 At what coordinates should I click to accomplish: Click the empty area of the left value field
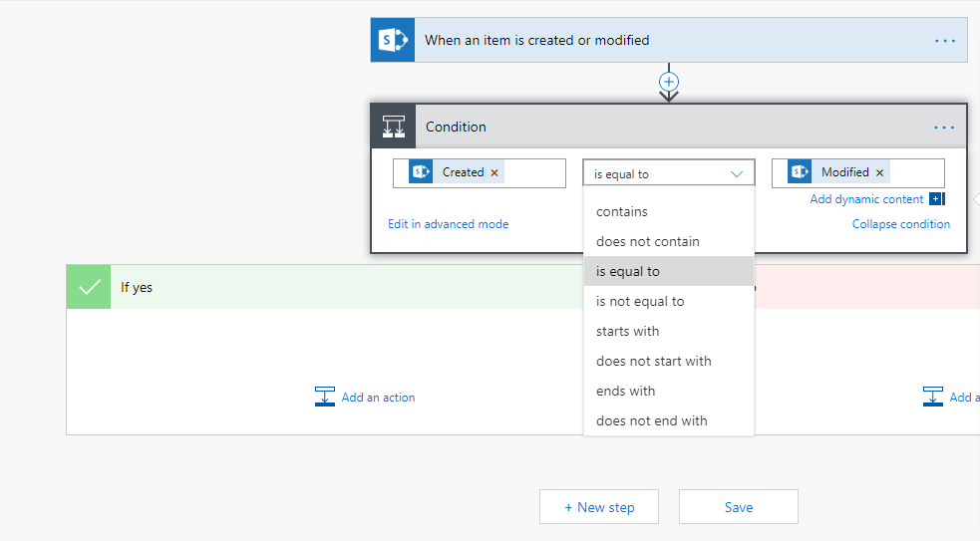pos(534,173)
